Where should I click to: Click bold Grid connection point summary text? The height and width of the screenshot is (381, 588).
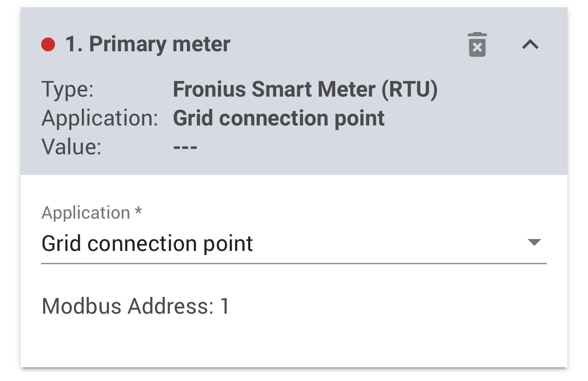278,118
